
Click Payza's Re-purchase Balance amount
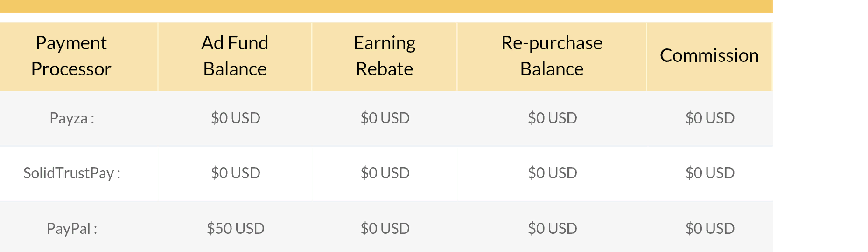[553, 118]
